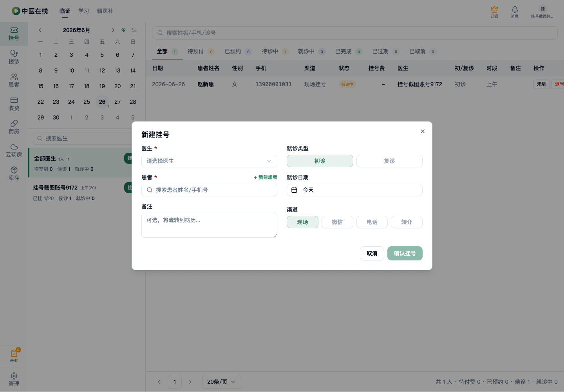Select 初诊 visit type
The width and height of the screenshot is (564, 392).
[x=320, y=161]
